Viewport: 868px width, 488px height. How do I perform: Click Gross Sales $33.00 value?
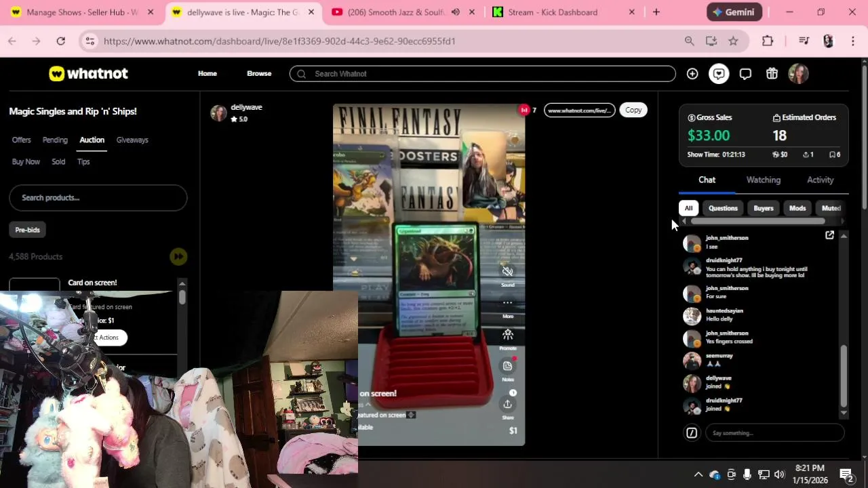pyautogui.click(x=709, y=136)
